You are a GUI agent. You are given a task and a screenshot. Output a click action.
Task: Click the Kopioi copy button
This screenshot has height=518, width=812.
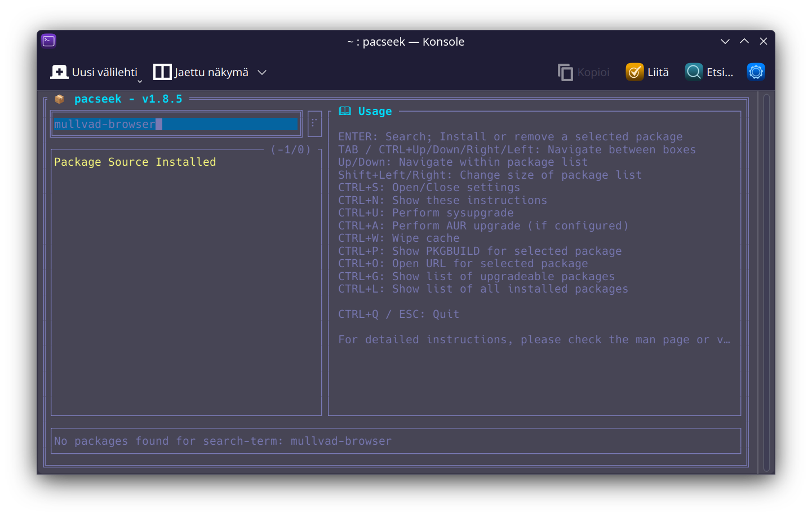click(584, 72)
